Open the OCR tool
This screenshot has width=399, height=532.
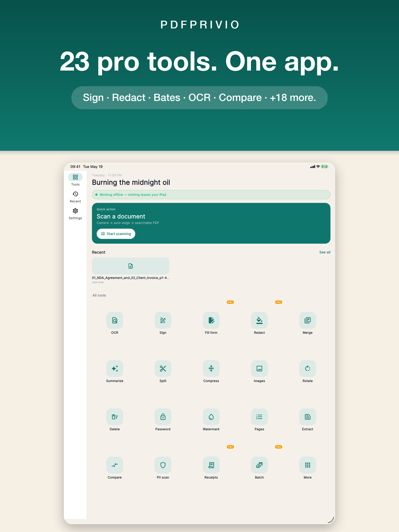(x=115, y=320)
